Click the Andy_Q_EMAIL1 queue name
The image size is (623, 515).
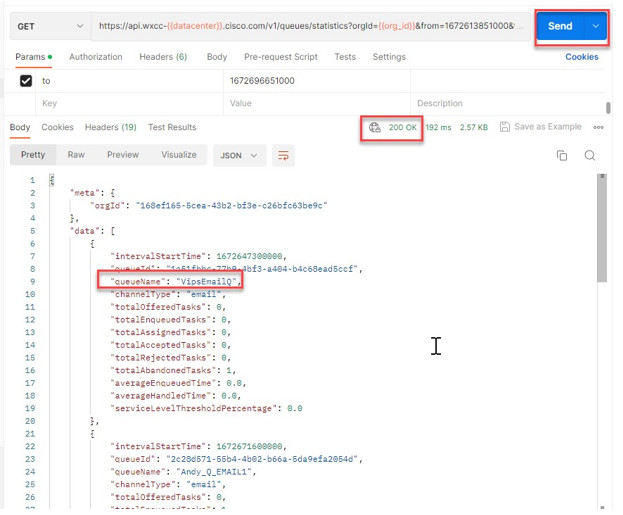tap(214, 472)
